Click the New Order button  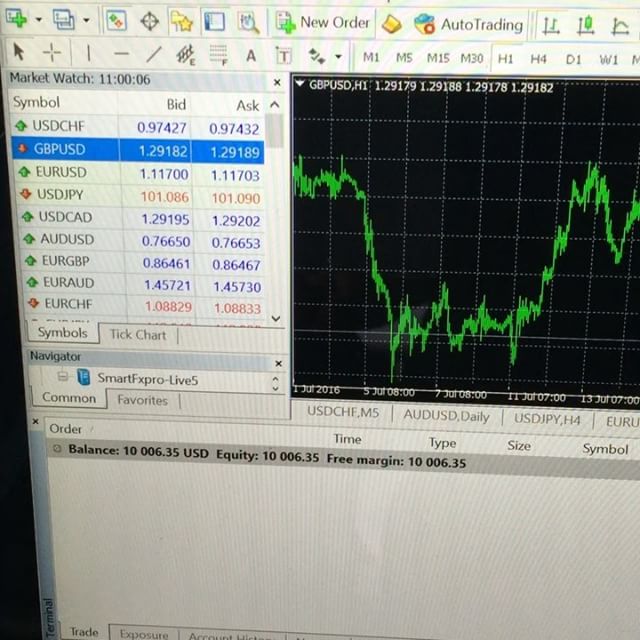pos(323,22)
